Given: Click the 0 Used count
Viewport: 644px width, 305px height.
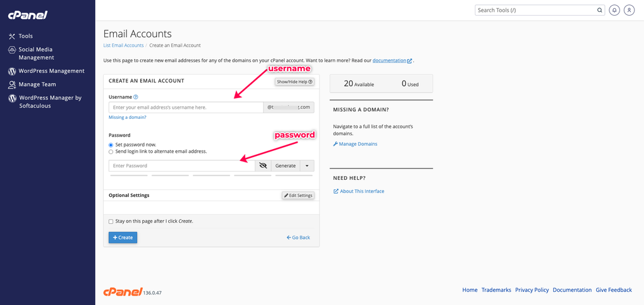Looking at the screenshot, I should (x=410, y=84).
